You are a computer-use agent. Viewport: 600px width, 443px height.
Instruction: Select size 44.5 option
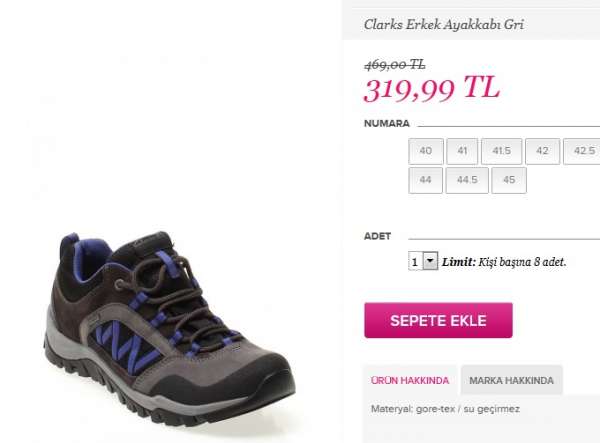click(467, 180)
